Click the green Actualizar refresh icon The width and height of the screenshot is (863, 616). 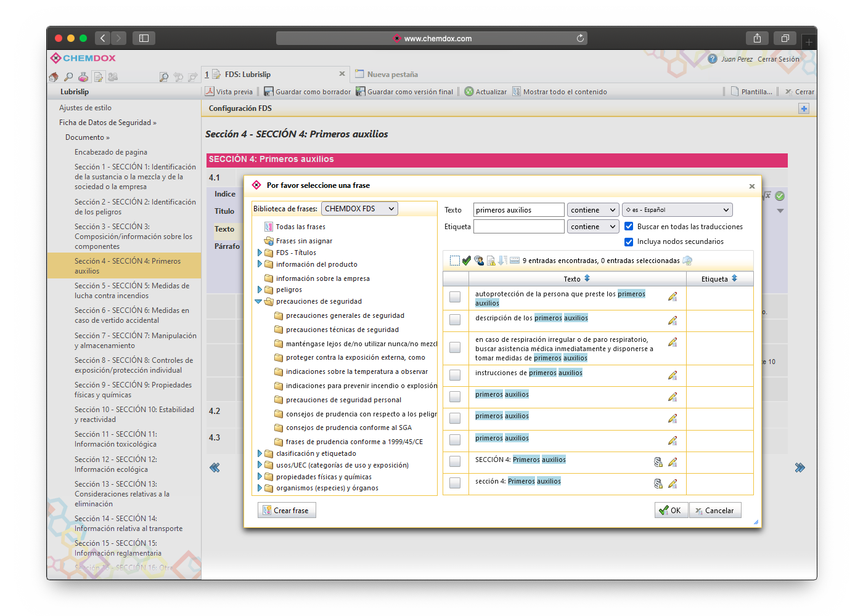coord(469,91)
